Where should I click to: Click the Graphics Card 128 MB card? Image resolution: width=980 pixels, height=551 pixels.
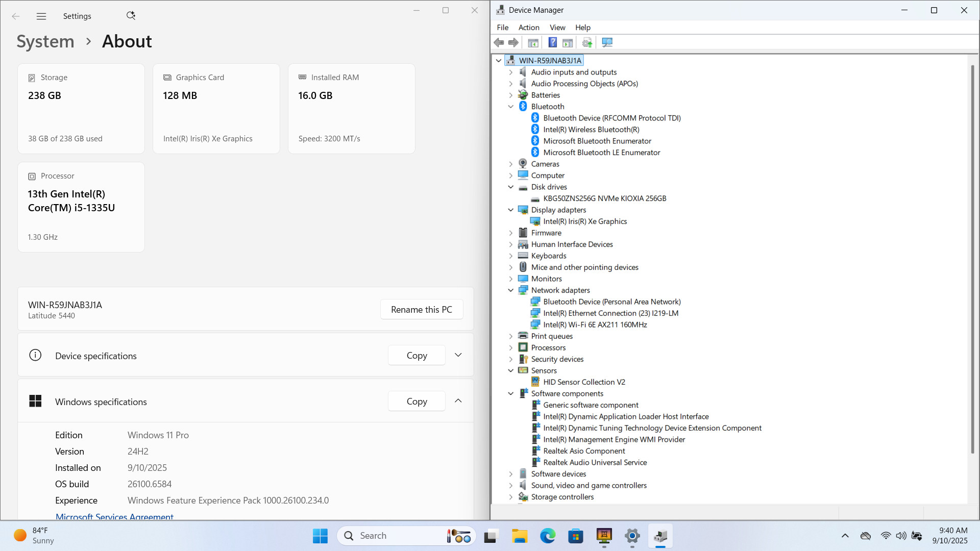pos(216,109)
